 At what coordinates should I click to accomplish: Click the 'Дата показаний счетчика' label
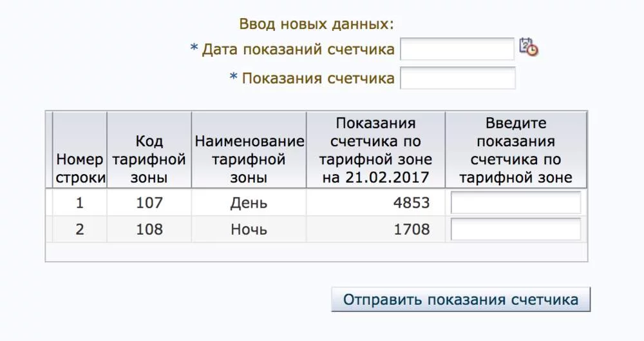click(x=298, y=50)
